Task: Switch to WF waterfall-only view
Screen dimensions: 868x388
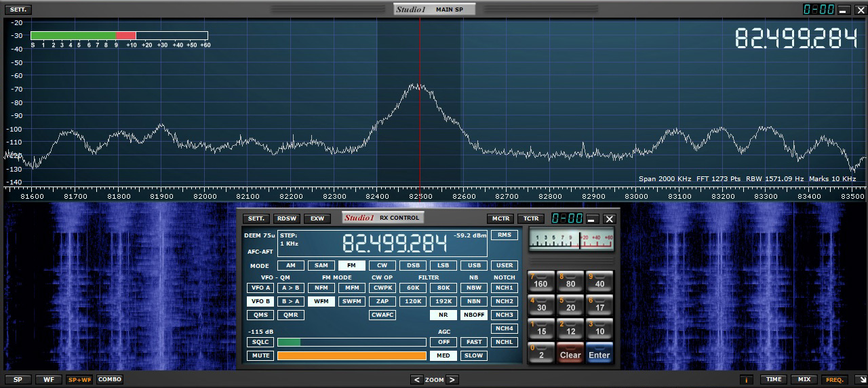Action: (x=49, y=380)
